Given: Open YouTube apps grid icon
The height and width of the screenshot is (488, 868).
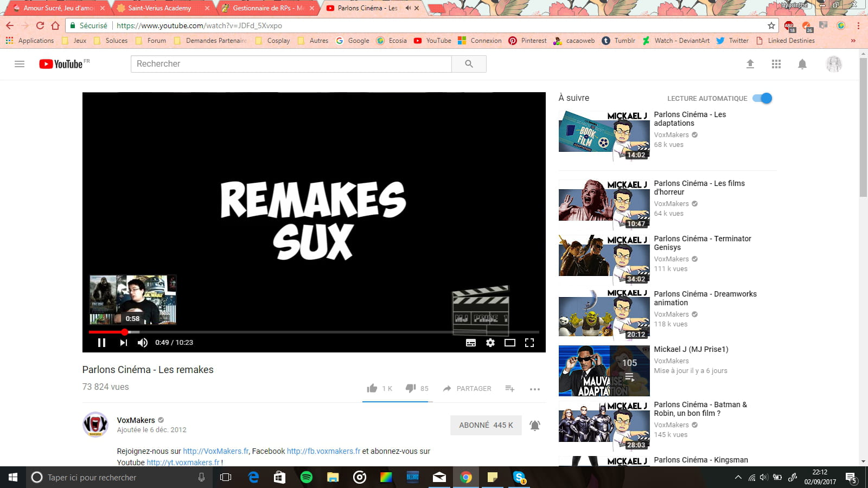Looking at the screenshot, I should pos(776,64).
